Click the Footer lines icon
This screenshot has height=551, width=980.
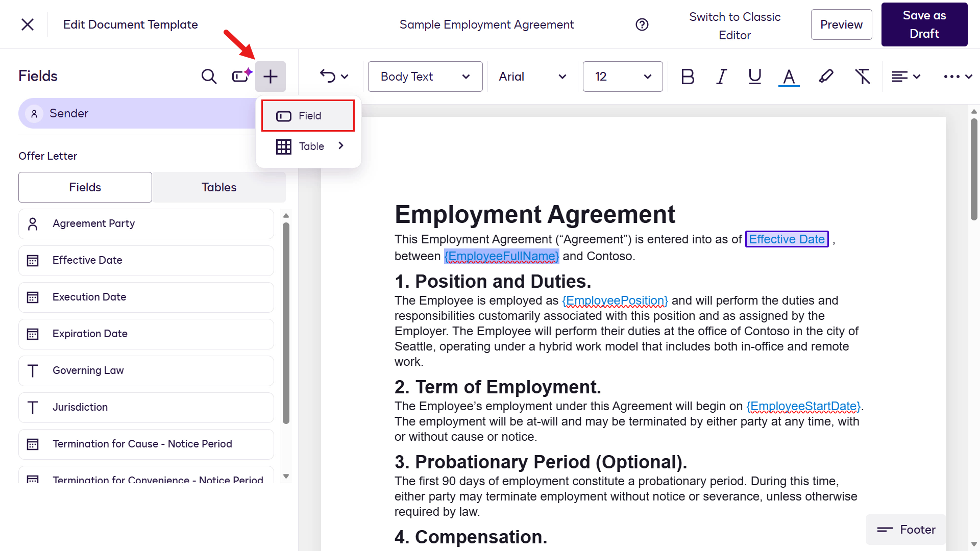click(x=885, y=530)
